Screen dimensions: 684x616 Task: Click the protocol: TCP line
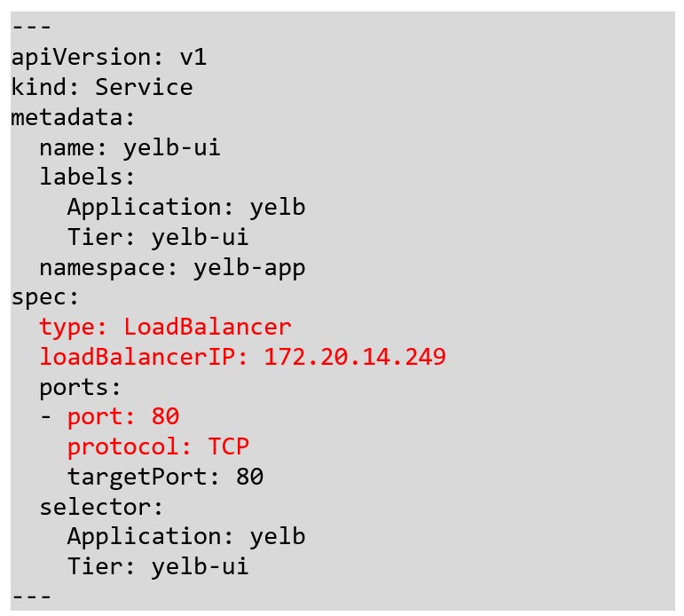(x=157, y=446)
